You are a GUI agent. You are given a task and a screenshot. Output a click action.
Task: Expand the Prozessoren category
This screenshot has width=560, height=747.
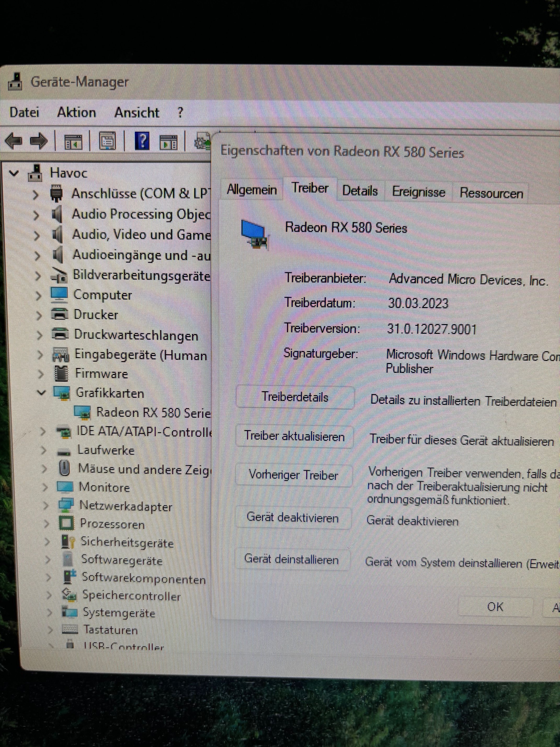[46, 524]
